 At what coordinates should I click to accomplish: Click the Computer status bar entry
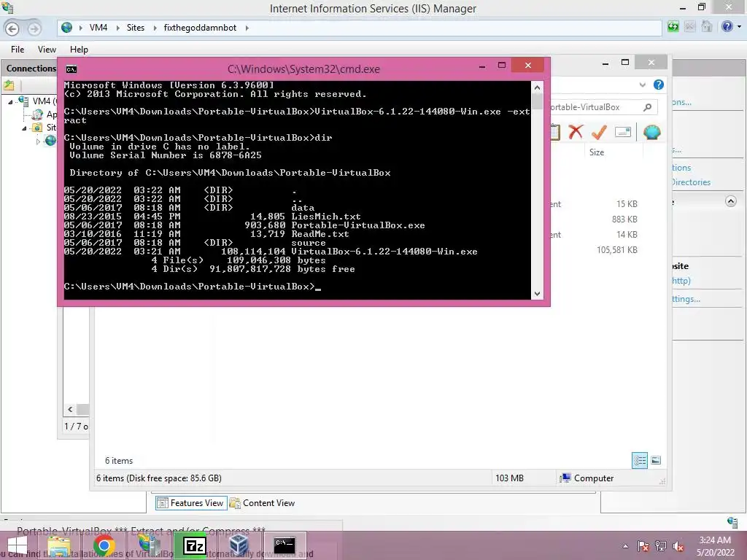coord(587,478)
